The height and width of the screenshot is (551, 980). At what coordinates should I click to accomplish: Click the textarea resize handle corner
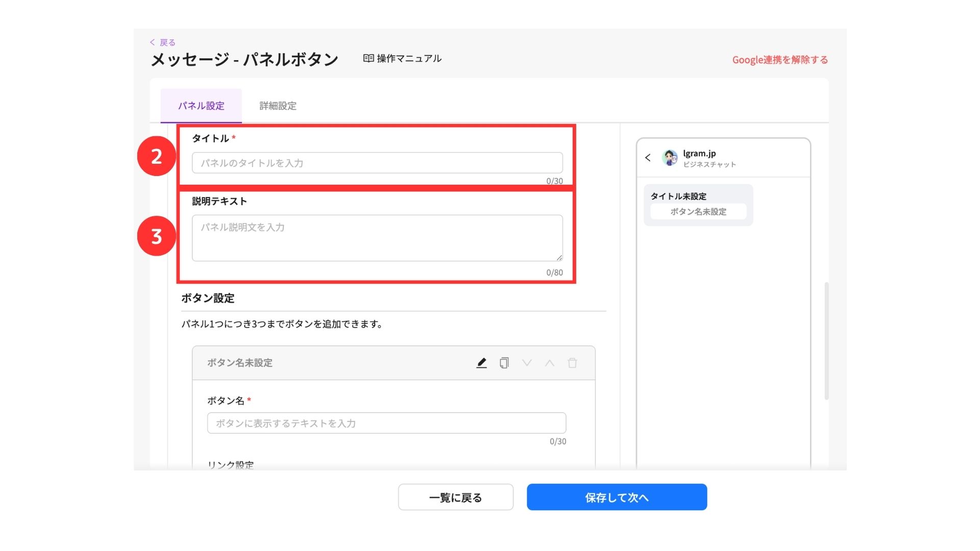point(559,258)
